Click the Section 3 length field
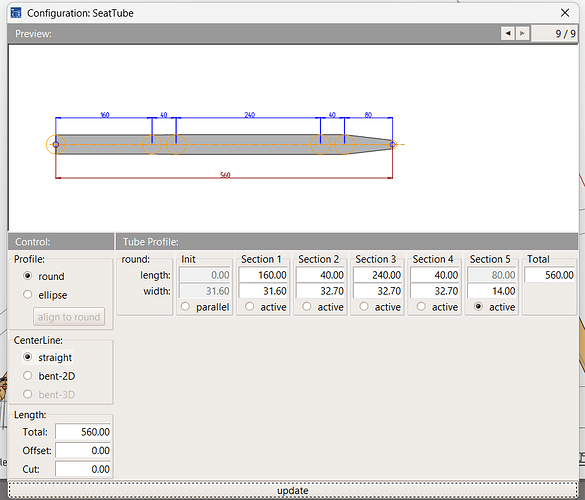 pos(378,275)
